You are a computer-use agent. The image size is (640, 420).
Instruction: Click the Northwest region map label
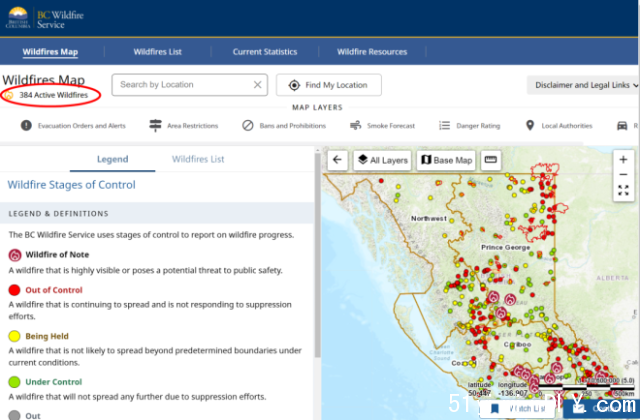429,219
